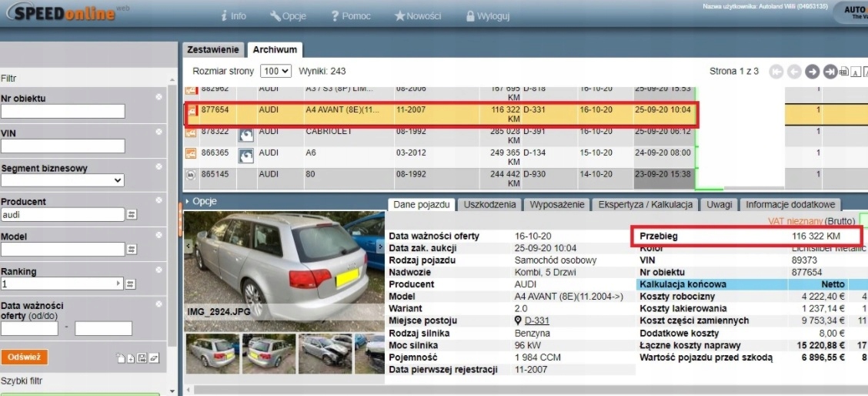Image resolution: width=868 pixels, height=396 pixels.
Task: Expand the Opcje panel
Action: pyautogui.click(x=201, y=201)
